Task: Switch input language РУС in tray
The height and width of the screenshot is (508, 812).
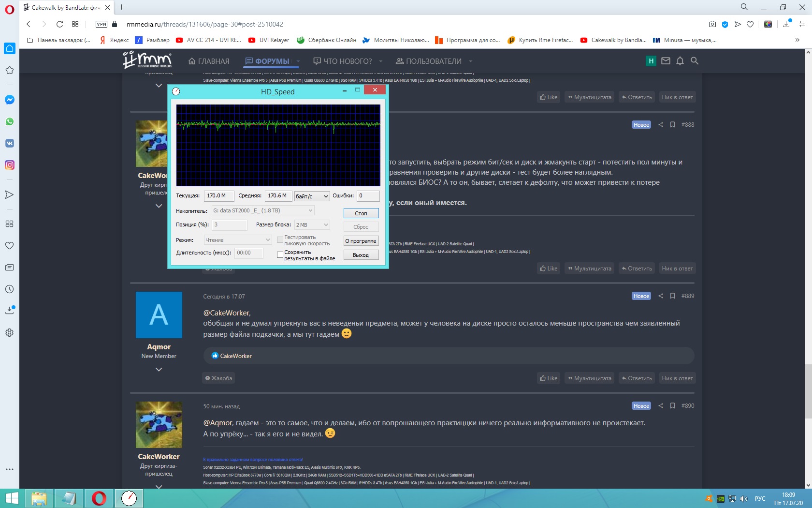Action: pyautogui.click(x=760, y=499)
